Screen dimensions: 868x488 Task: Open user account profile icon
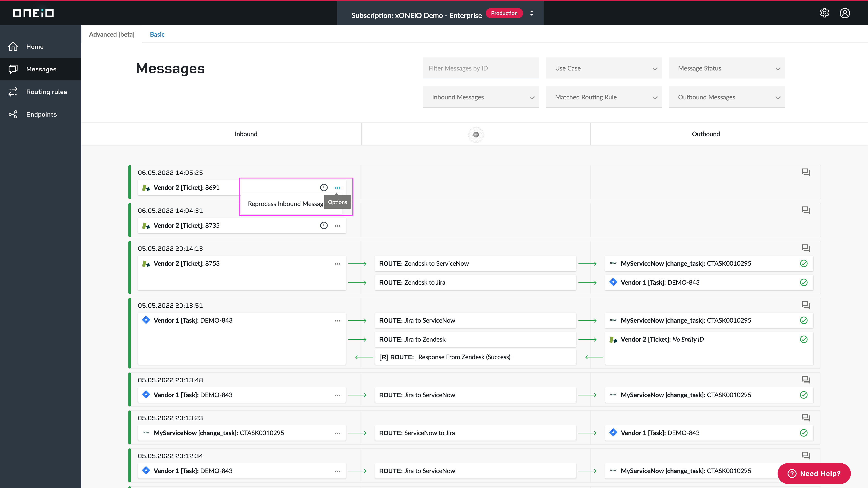click(845, 13)
